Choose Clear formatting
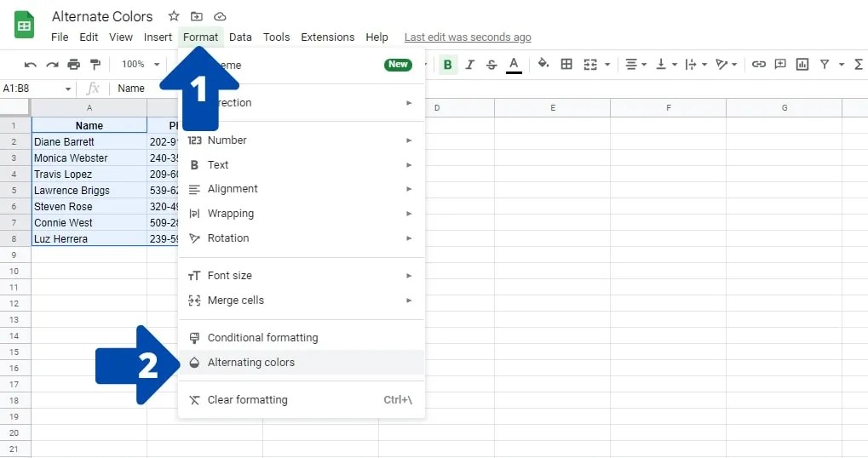 tap(302, 400)
